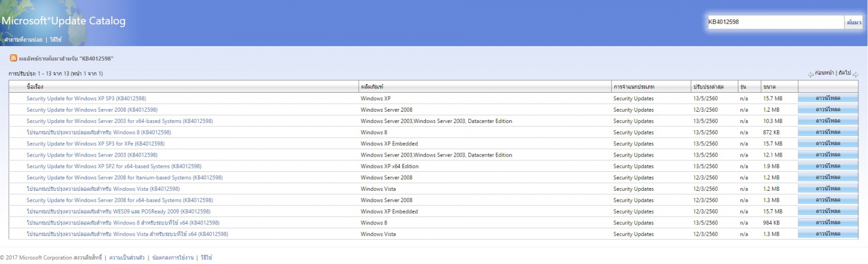Image resolution: width=868 pixels, height=264 pixels.
Task: Click the previous page link text
Action: click(x=824, y=73)
